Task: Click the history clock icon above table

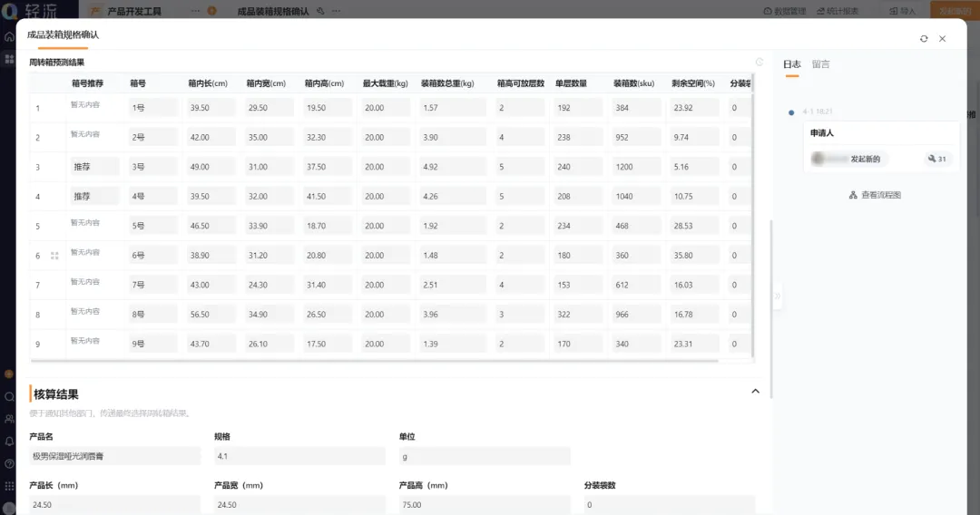Action: (x=759, y=63)
